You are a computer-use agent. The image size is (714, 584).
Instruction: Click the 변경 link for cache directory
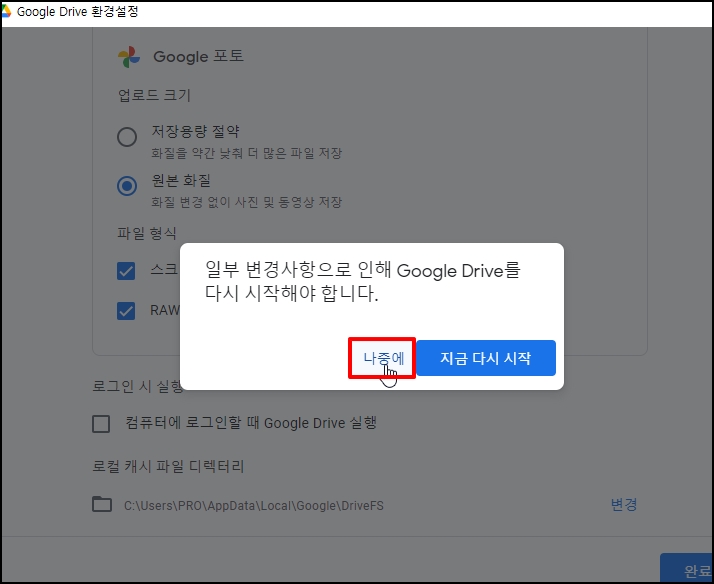coord(624,504)
